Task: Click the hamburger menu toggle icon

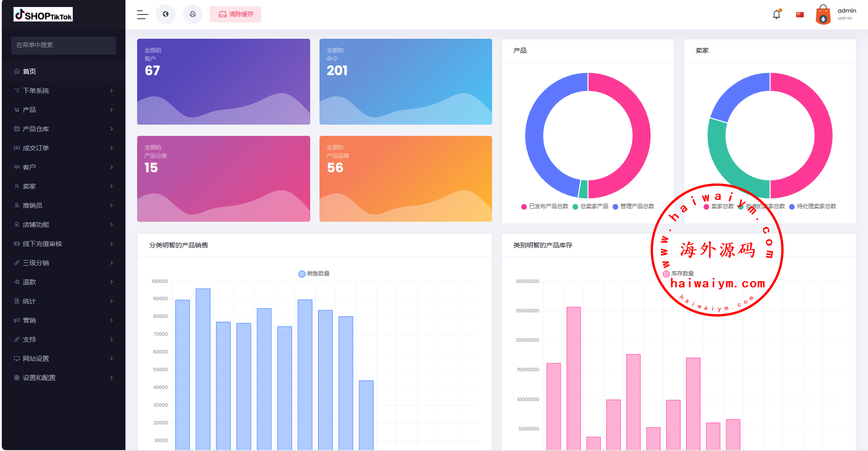Action: click(142, 14)
